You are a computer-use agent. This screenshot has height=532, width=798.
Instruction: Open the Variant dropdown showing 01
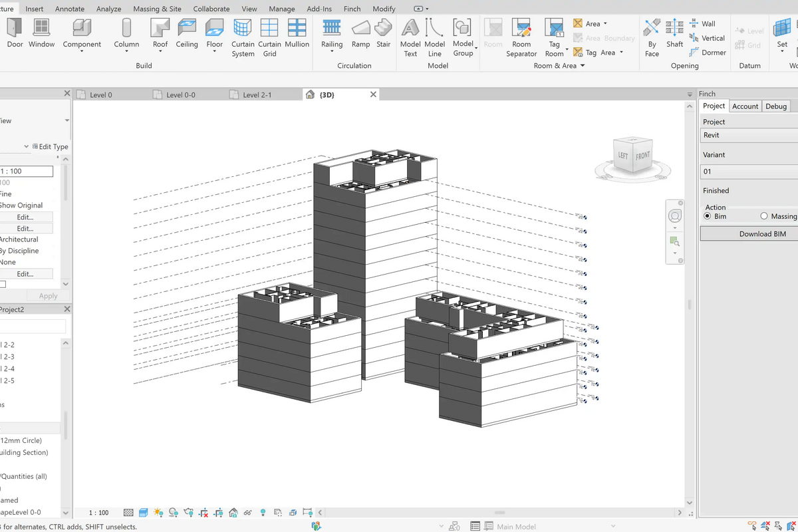pos(748,171)
